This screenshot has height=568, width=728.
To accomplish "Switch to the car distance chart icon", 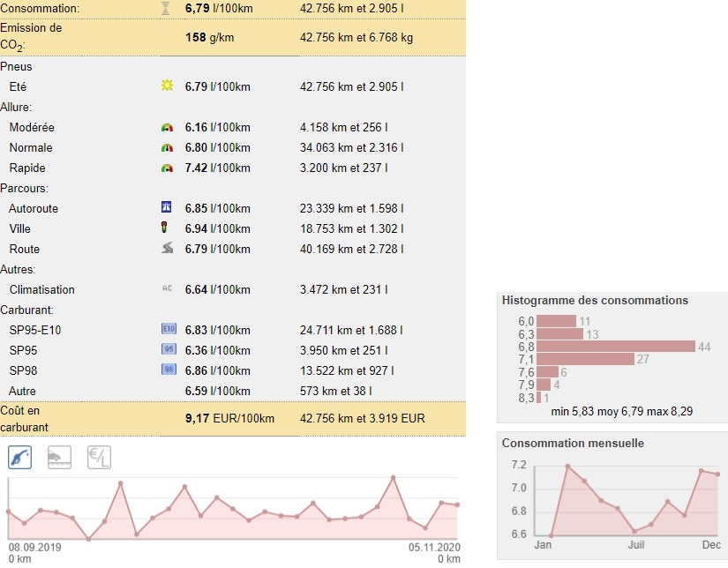I will tap(60, 457).
